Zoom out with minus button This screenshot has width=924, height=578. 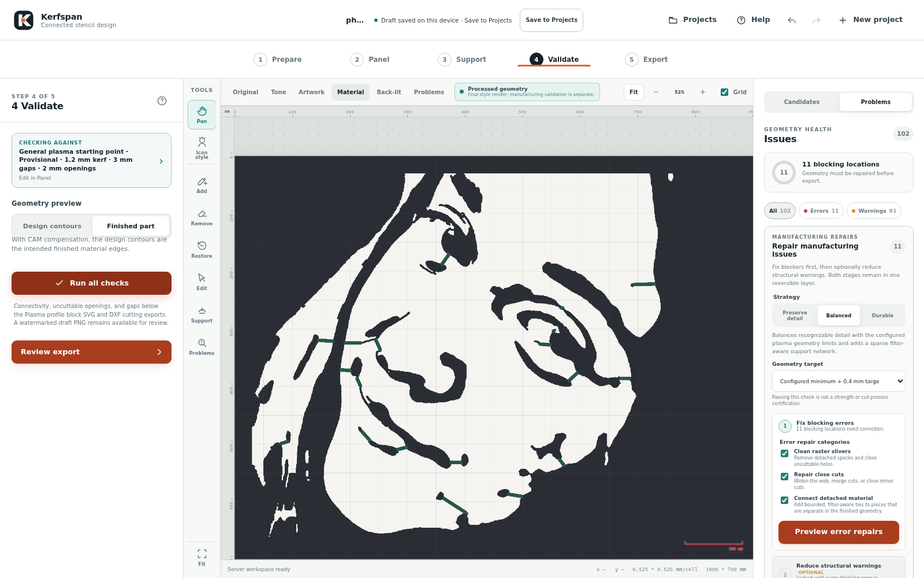[x=656, y=92]
